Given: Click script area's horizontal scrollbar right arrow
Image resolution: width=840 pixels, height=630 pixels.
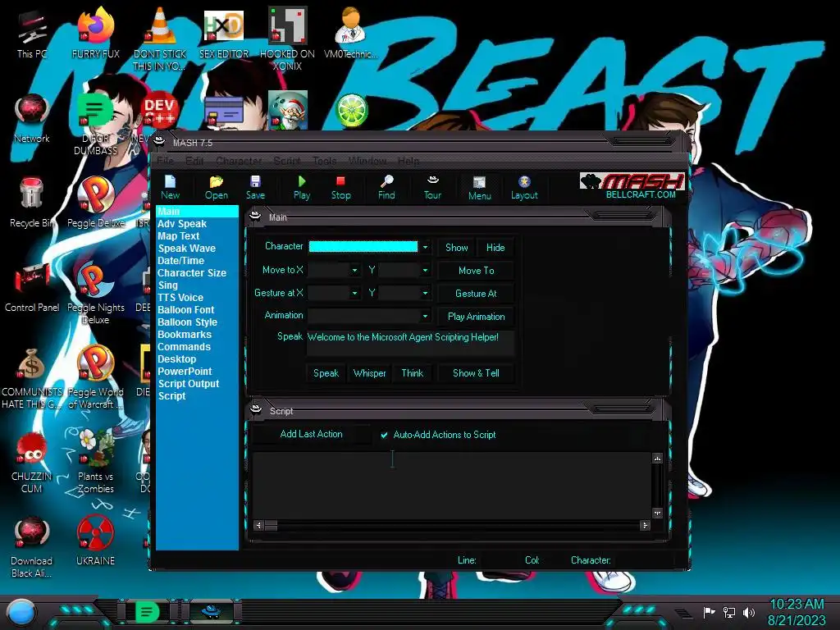Looking at the screenshot, I should pyautogui.click(x=645, y=526).
